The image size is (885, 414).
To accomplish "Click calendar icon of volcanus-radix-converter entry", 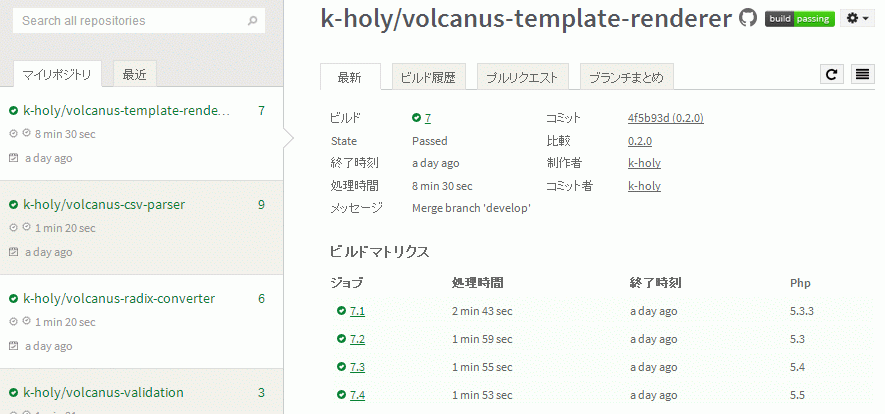I will (x=14, y=346).
